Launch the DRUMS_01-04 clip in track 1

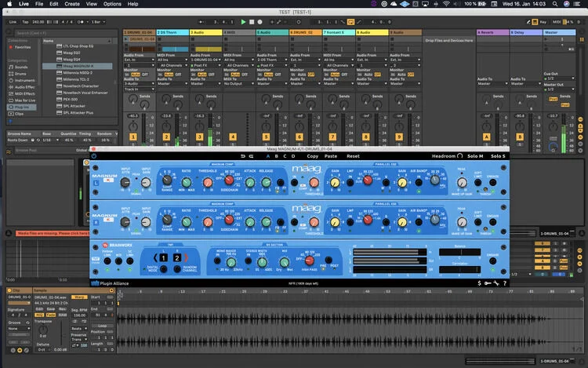[126, 39]
